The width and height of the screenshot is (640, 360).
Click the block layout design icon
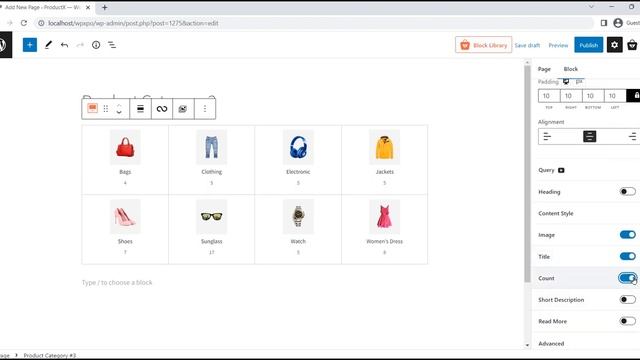(183, 109)
